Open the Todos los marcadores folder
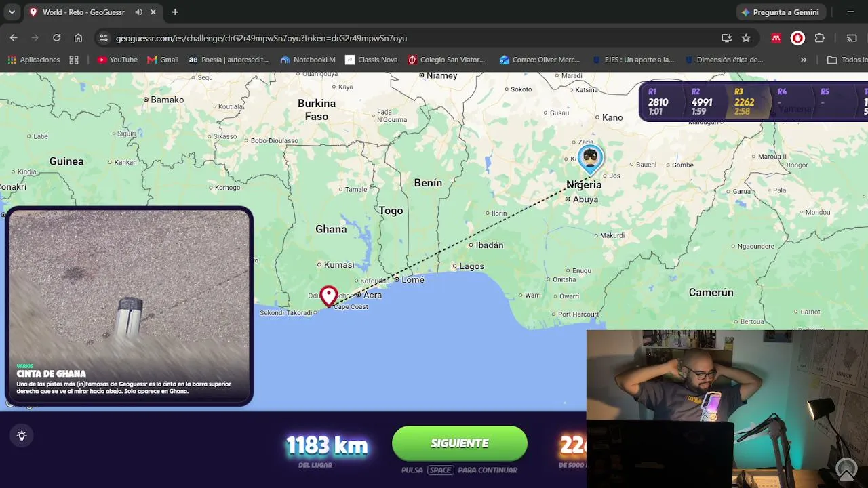Image resolution: width=868 pixels, height=488 pixels. coord(847,60)
